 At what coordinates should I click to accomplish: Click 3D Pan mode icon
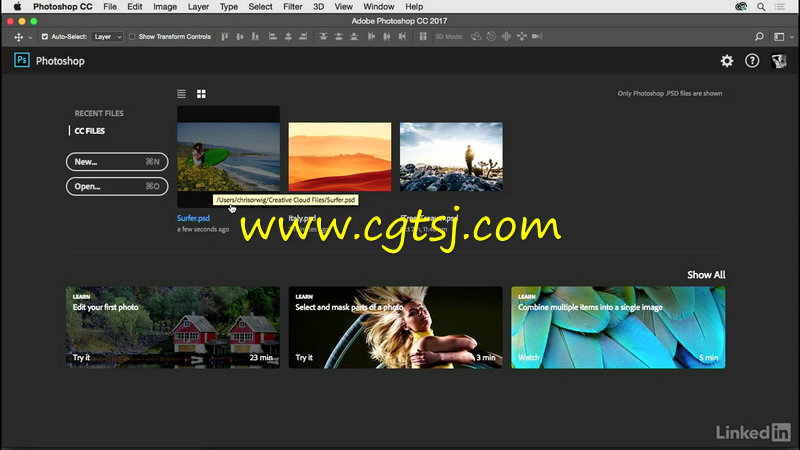tap(506, 37)
